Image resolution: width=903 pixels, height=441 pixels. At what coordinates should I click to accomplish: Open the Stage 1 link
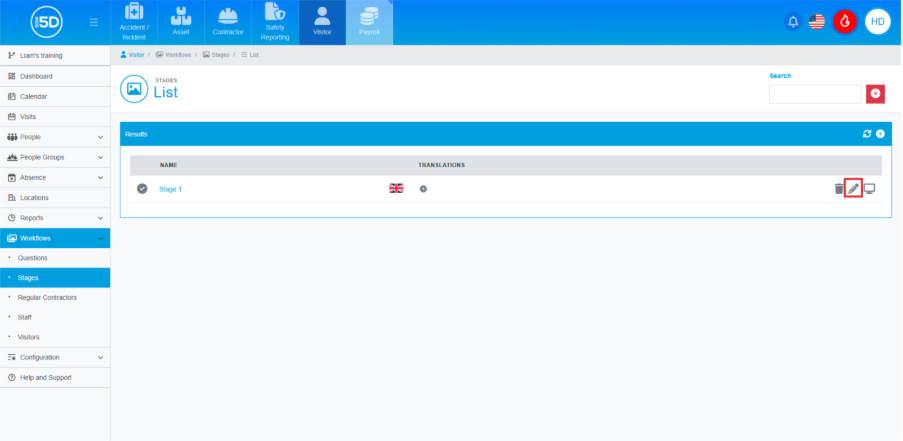171,189
